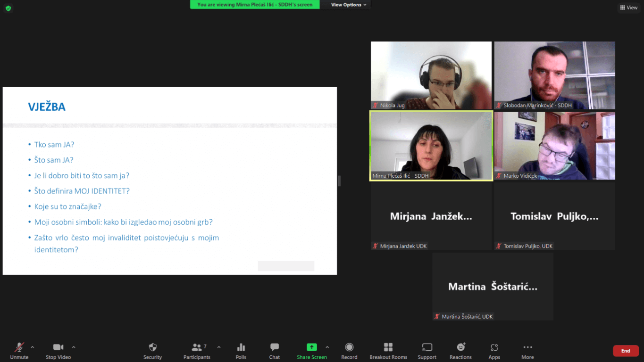
Task: Open the Support icon
Action: click(427, 348)
